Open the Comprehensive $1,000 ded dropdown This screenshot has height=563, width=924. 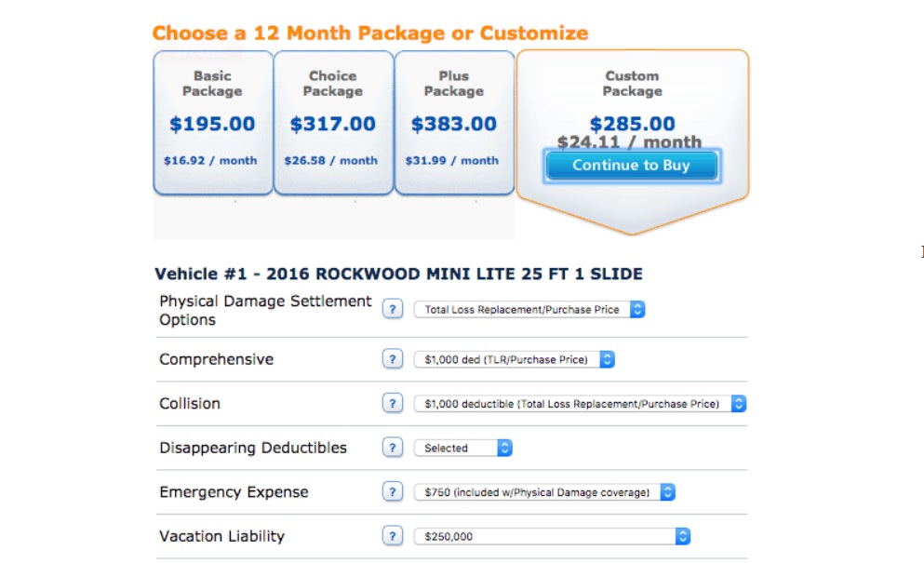click(514, 359)
